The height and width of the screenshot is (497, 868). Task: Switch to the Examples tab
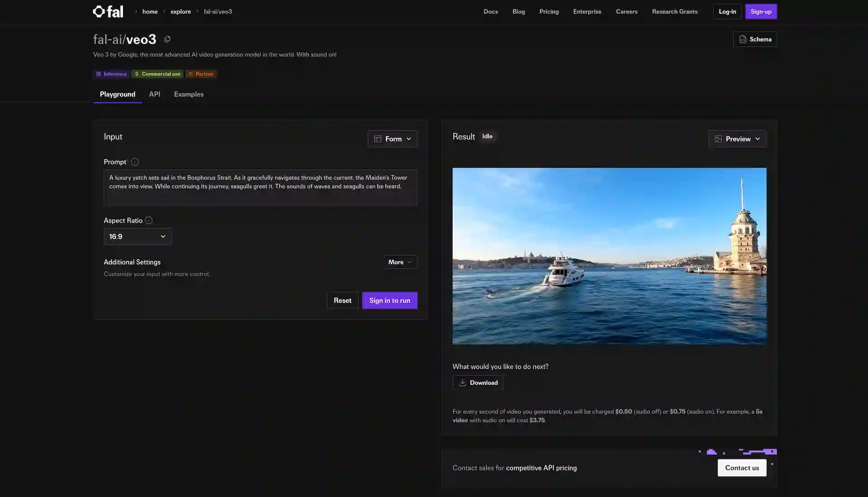click(189, 94)
